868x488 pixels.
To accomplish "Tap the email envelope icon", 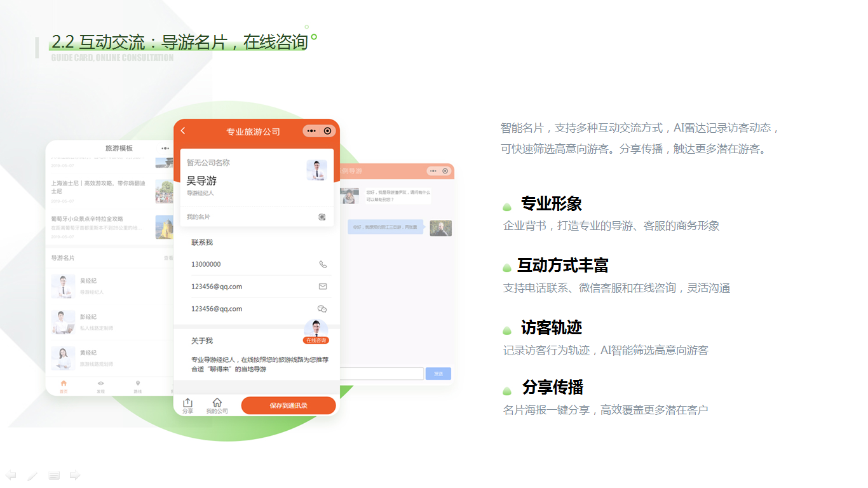I will 323,287.
